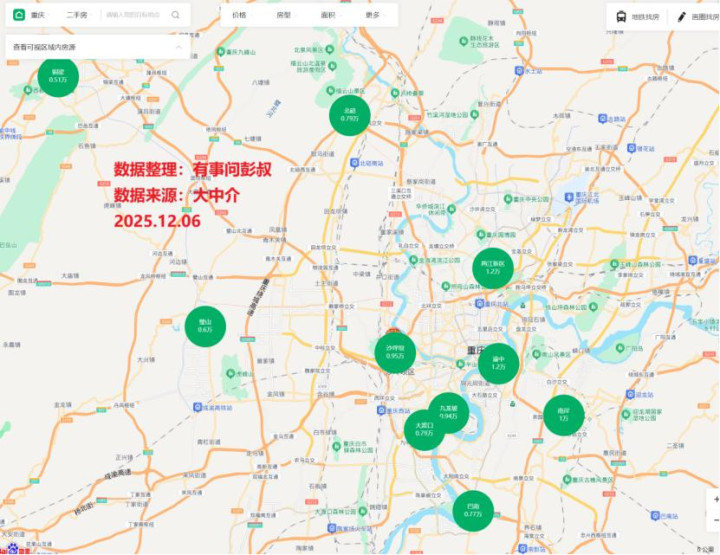Click the 大渡口森林公园 marker

[362, 510]
